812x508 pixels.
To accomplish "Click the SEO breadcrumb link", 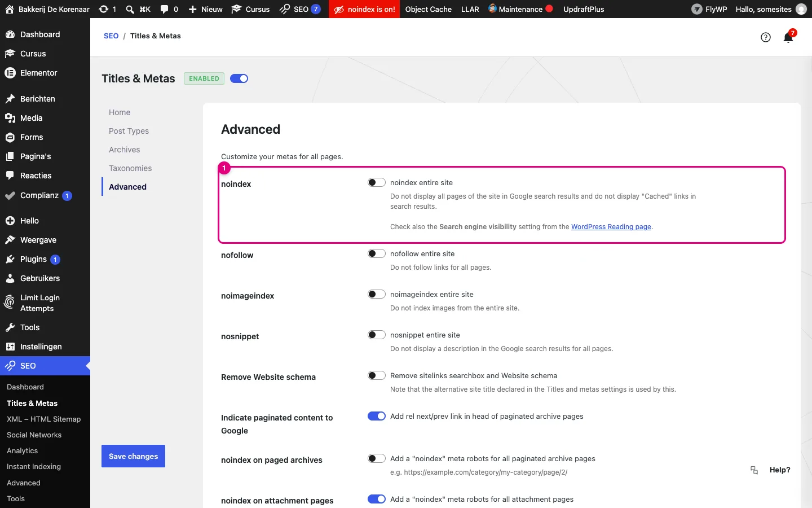I will (111, 36).
